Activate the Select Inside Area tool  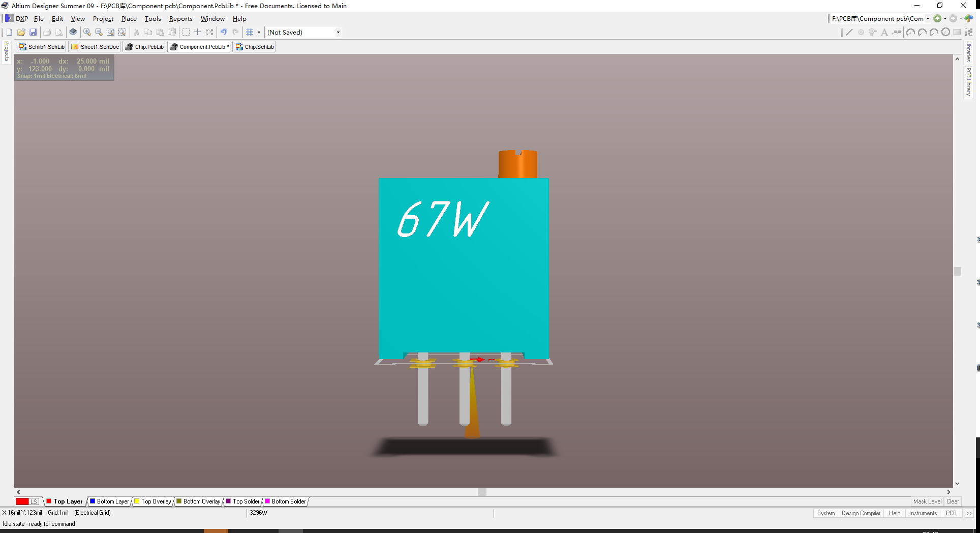pos(186,32)
